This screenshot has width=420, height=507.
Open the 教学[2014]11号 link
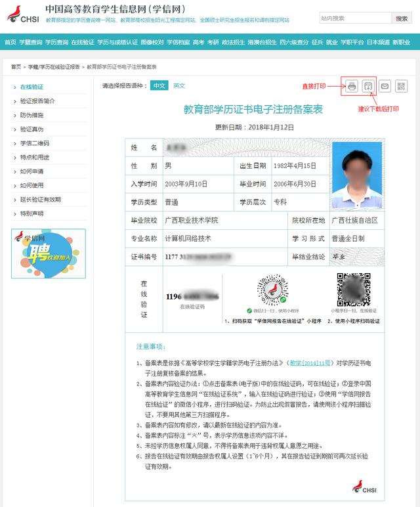(310, 363)
